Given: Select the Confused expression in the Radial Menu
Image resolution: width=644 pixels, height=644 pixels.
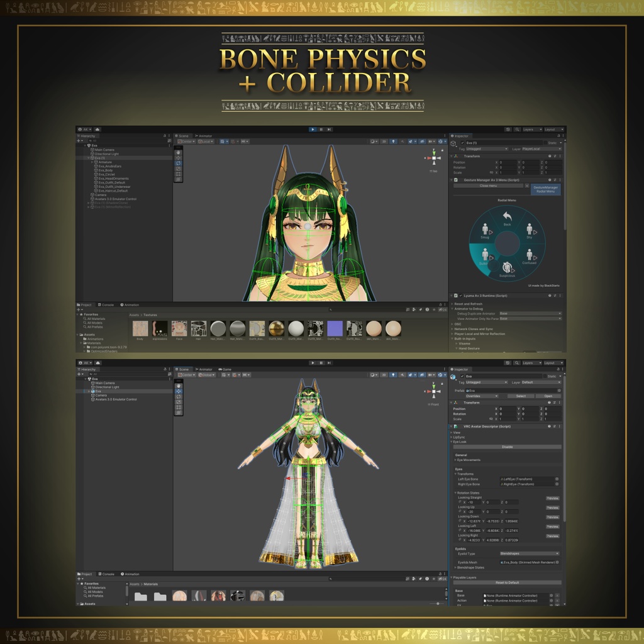Looking at the screenshot, I should point(530,257).
